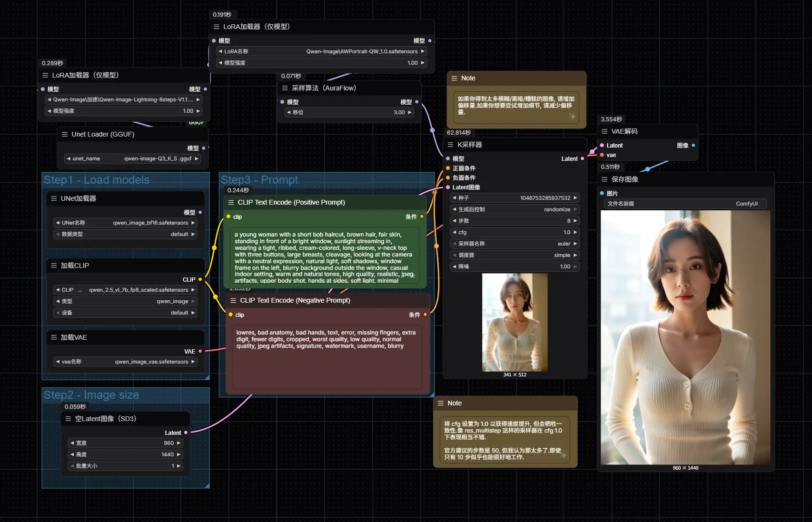Click the 降噪 value slider field
This screenshot has height=522, width=812.
(515, 266)
